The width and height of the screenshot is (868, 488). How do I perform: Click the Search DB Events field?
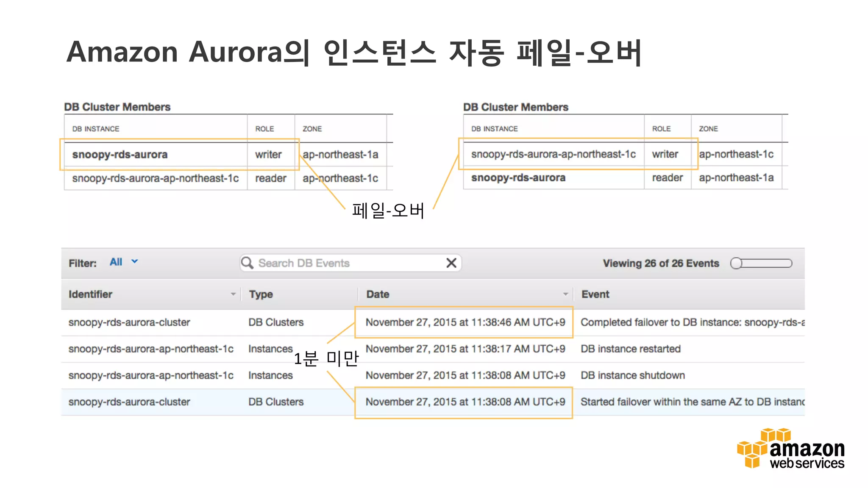tap(350, 263)
